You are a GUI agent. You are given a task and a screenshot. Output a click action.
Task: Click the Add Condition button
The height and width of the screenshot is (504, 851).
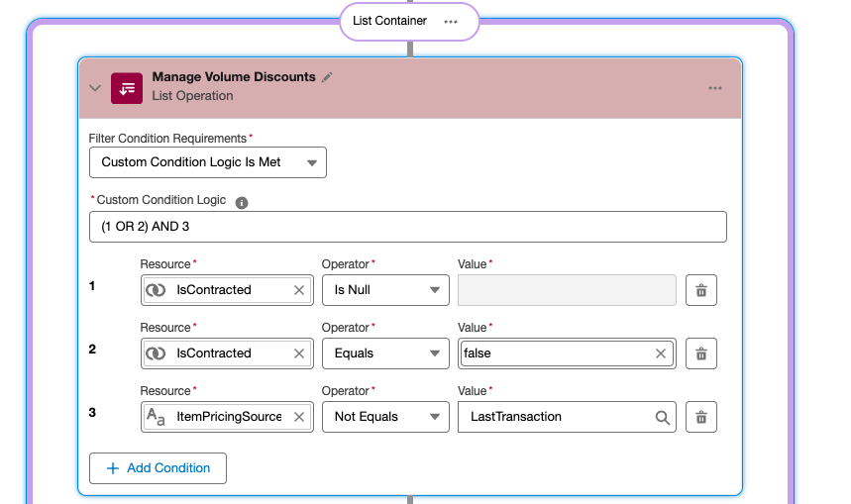tap(158, 468)
